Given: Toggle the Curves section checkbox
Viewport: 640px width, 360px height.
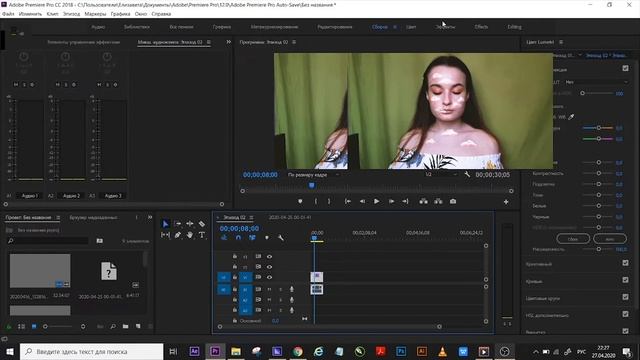Looking at the screenshot, I should 626,280.
